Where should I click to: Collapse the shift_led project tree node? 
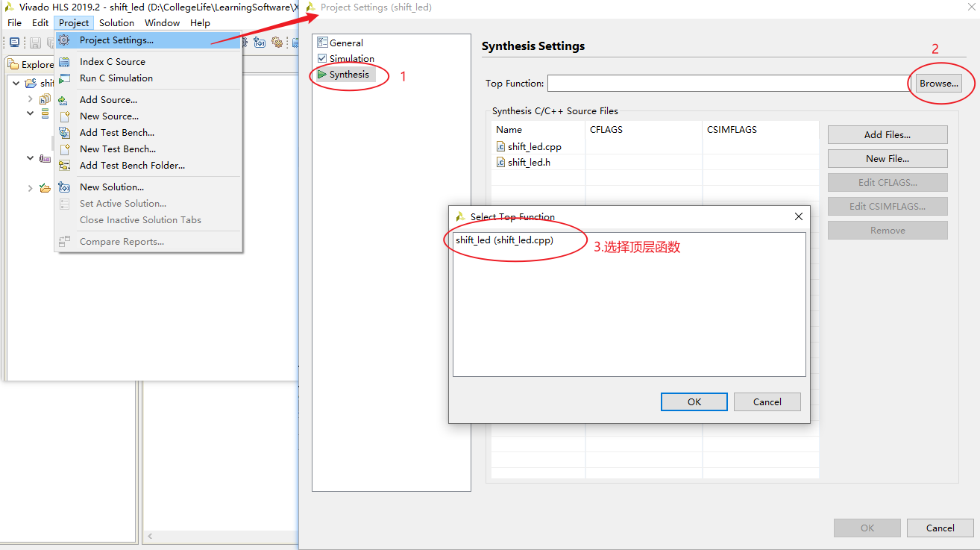coord(16,84)
